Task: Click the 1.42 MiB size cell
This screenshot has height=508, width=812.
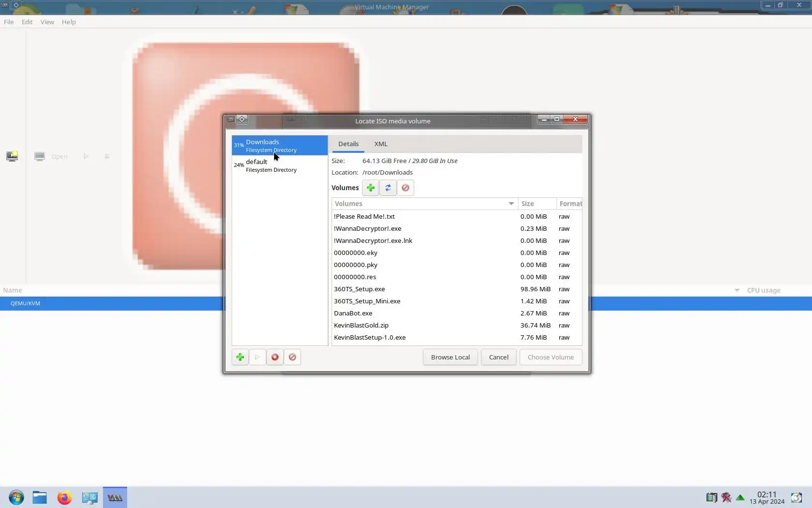Action: [534, 301]
